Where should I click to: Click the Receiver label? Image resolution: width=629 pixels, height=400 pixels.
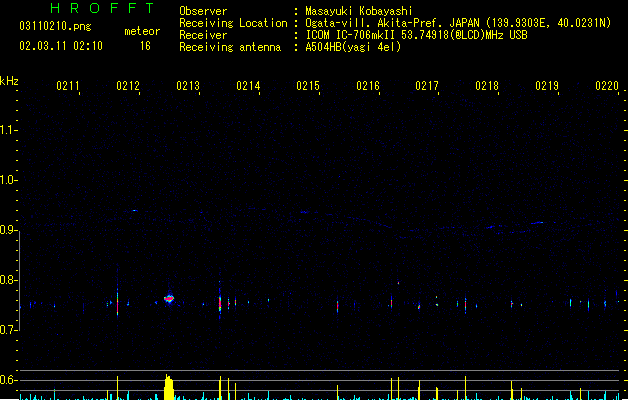coord(203,35)
